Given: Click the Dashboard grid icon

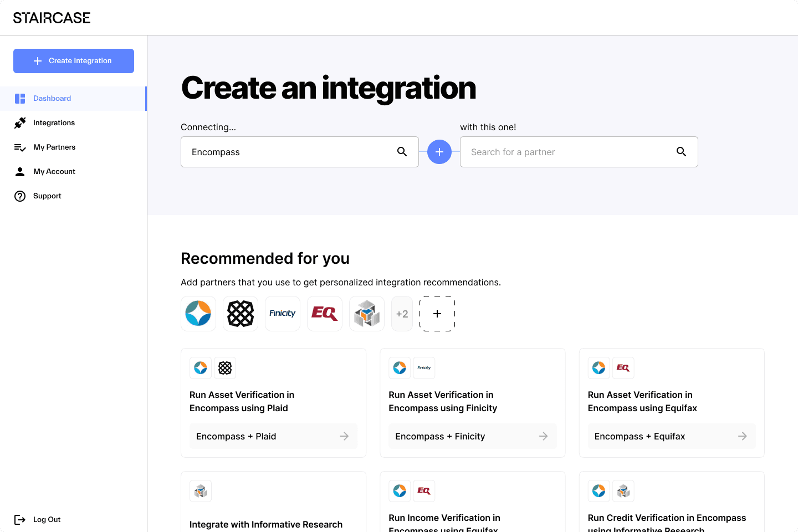Looking at the screenshot, I should [x=20, y=99].
